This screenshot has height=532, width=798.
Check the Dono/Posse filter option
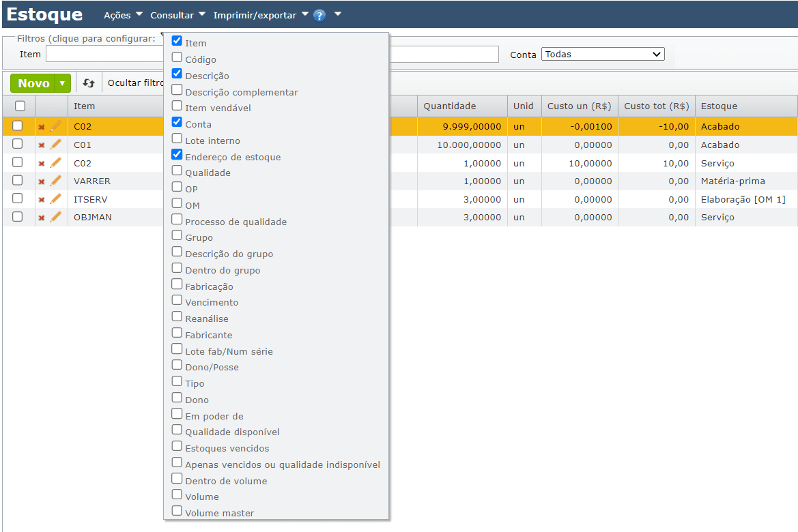click(x=177, y=364)
